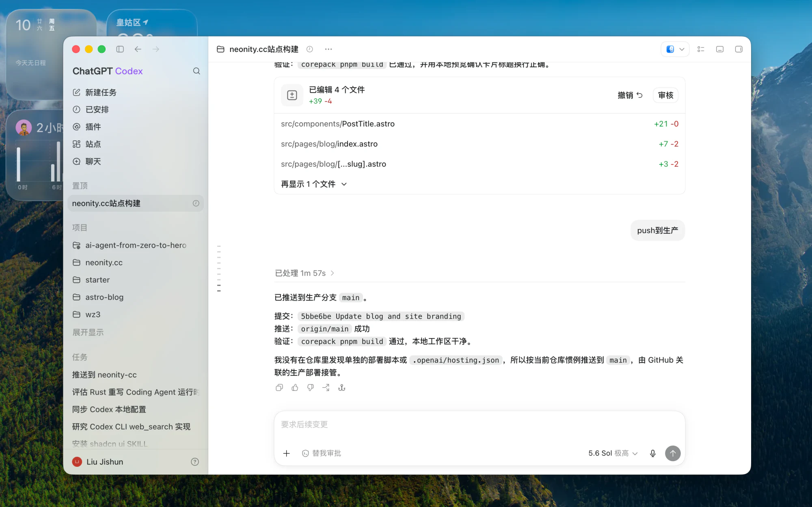Send the message with the up-arrow button
812x507 pixels.
pos(673,453)
